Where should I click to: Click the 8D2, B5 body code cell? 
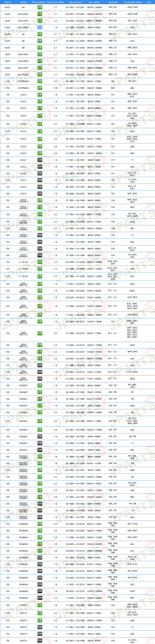click(x=113, y=7)
